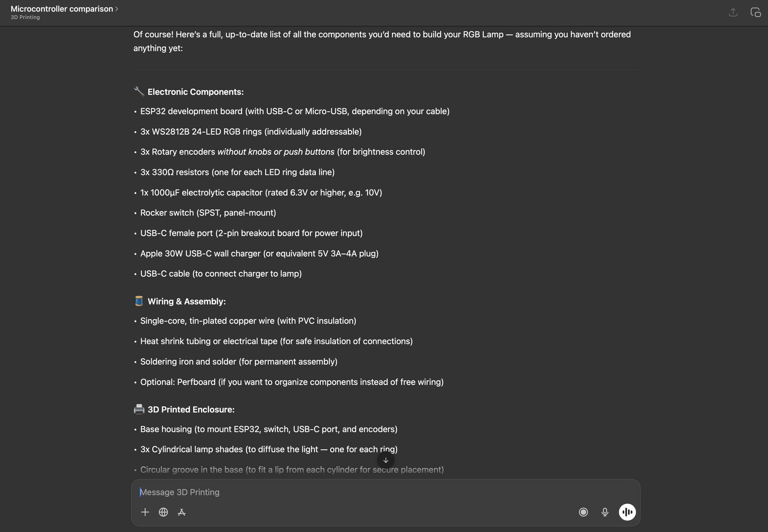Screen dimensions: 768x532
Task: Open the 3D Printing project label
Action: pos(25,17)
